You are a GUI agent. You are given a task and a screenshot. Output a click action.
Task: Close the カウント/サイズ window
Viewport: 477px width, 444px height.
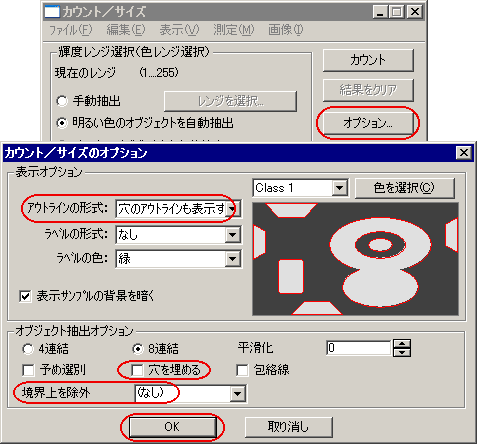(x=415, y=12)
